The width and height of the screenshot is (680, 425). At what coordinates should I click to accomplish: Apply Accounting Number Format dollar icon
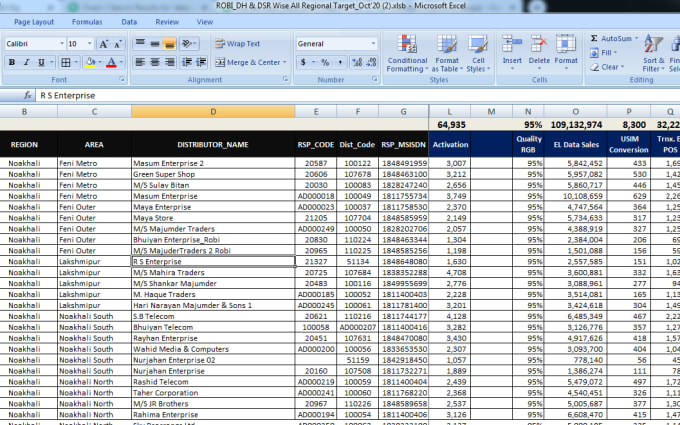click(303, 62)
